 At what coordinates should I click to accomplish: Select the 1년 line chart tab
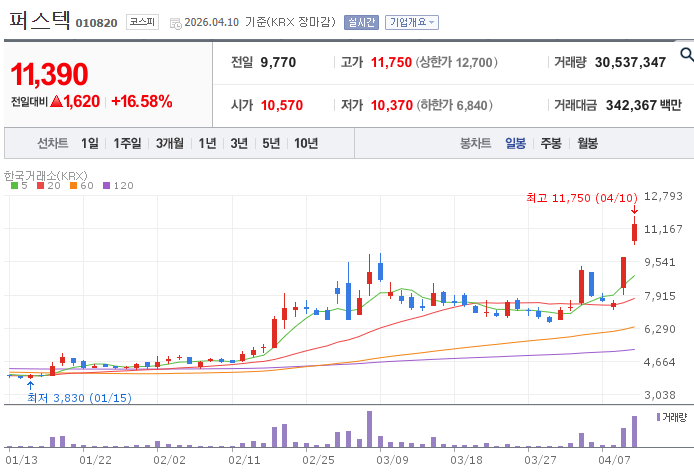pyautogui.click(x=207, y=143)
